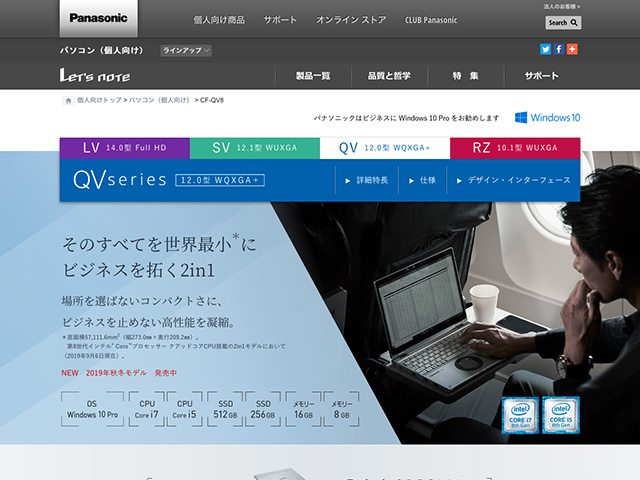
Task: Click the CPU Core i5 spec box
Action: click(184, 409)
